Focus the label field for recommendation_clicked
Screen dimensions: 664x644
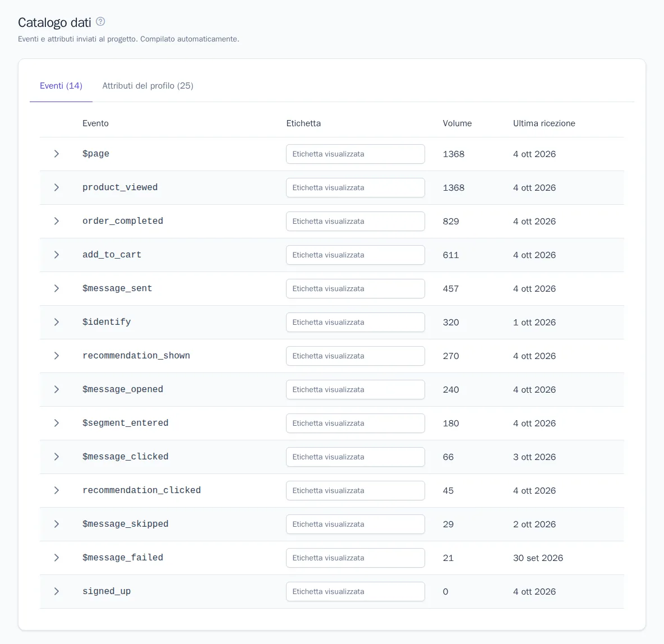356,491
